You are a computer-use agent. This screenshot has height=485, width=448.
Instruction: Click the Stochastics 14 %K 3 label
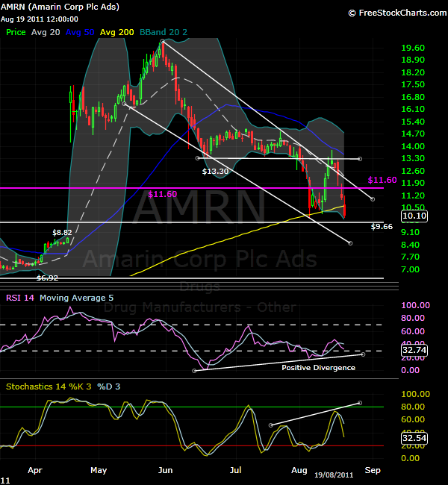(49, 387)
